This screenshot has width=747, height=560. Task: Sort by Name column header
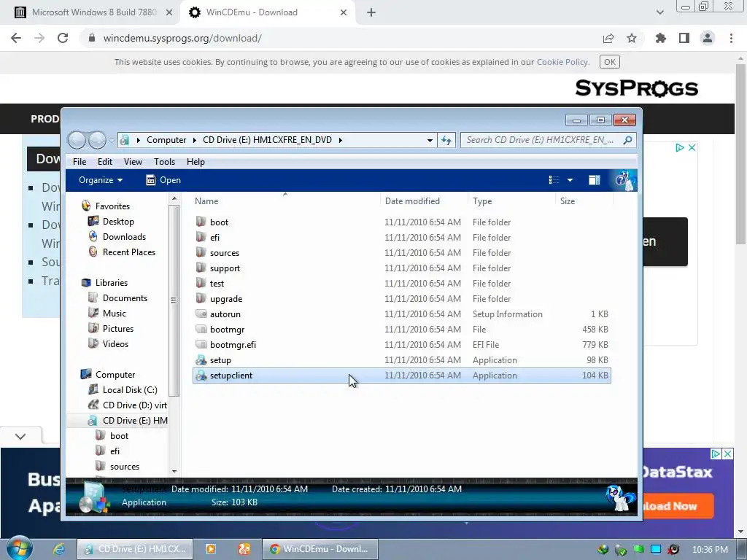pos(286,201)
